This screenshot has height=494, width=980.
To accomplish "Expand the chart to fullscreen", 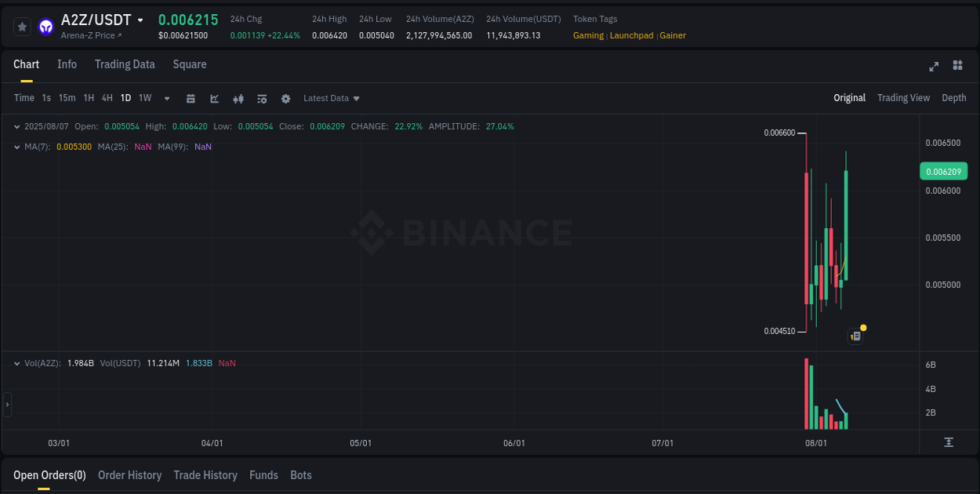I will 933,67.
